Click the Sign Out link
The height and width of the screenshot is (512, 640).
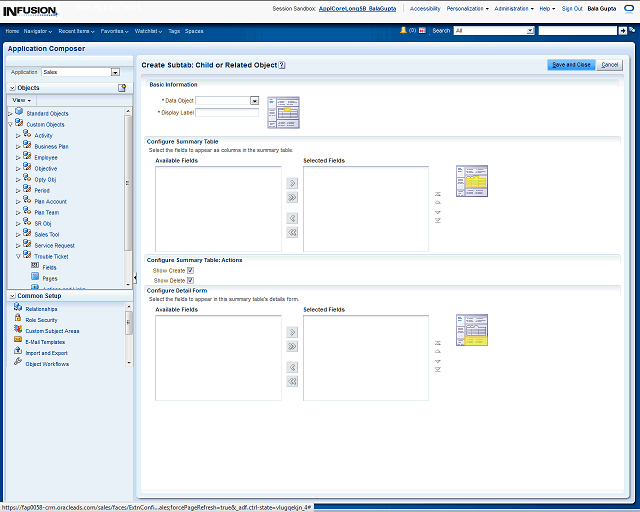point(572,8)
